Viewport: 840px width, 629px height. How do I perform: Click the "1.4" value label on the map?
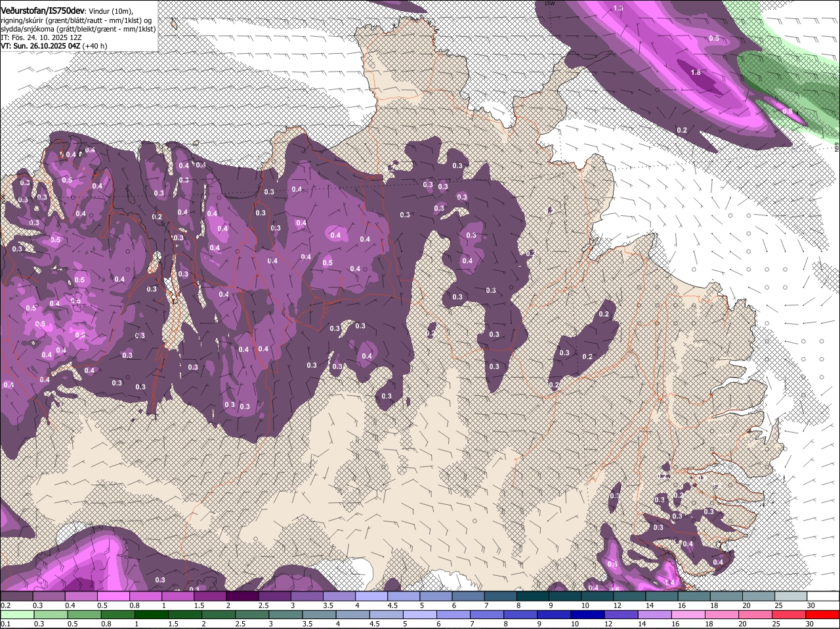pos(670,582)
